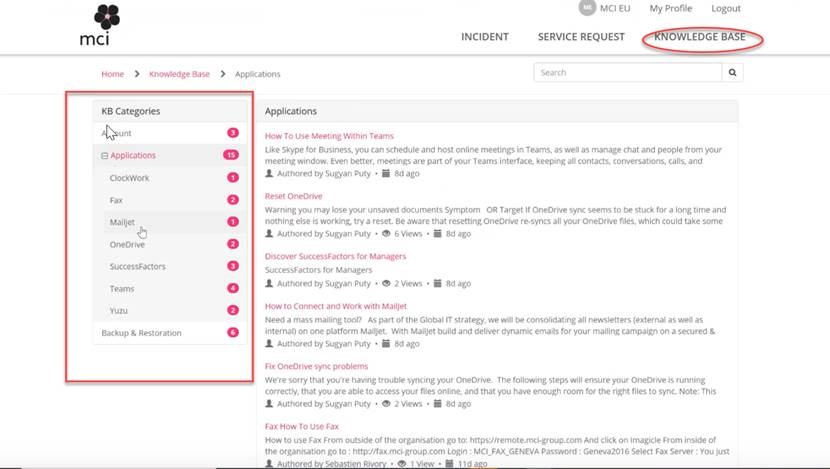
Task: Click the Backup & Restoration count badge
Action: tap(233, 332)
